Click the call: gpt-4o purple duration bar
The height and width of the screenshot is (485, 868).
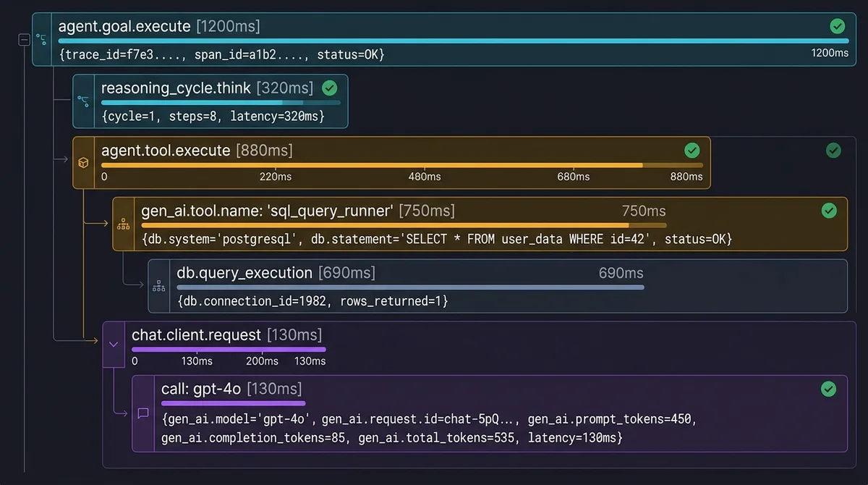click(233, 402)
